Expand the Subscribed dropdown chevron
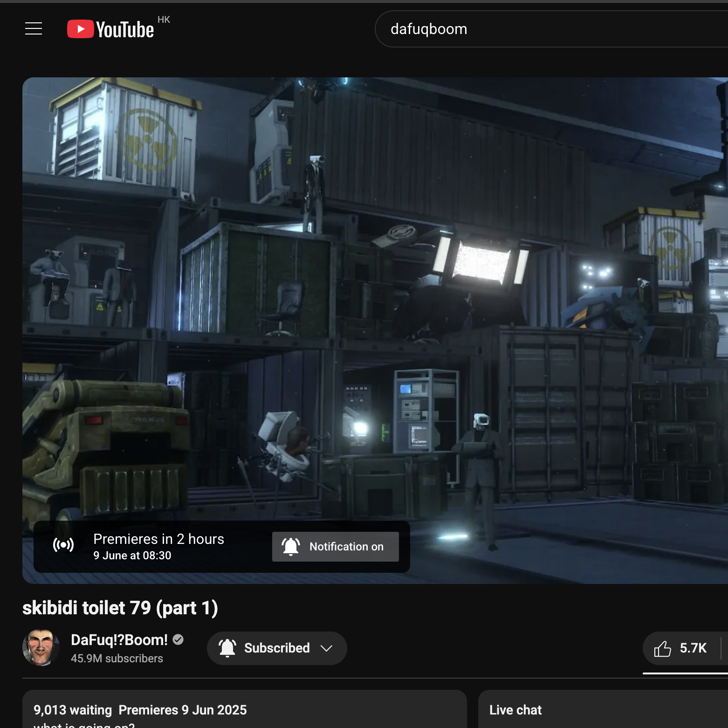This screenshot has width=728, height=728. (327, 648)
